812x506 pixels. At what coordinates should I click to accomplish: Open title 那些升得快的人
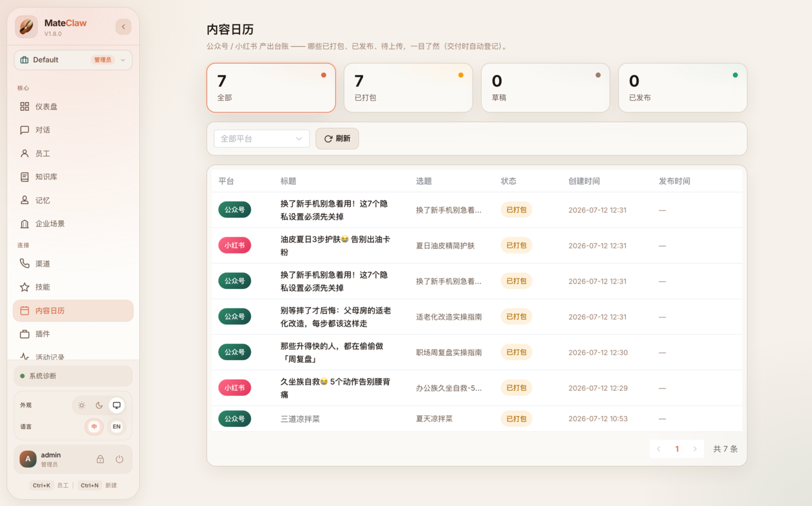332,352
